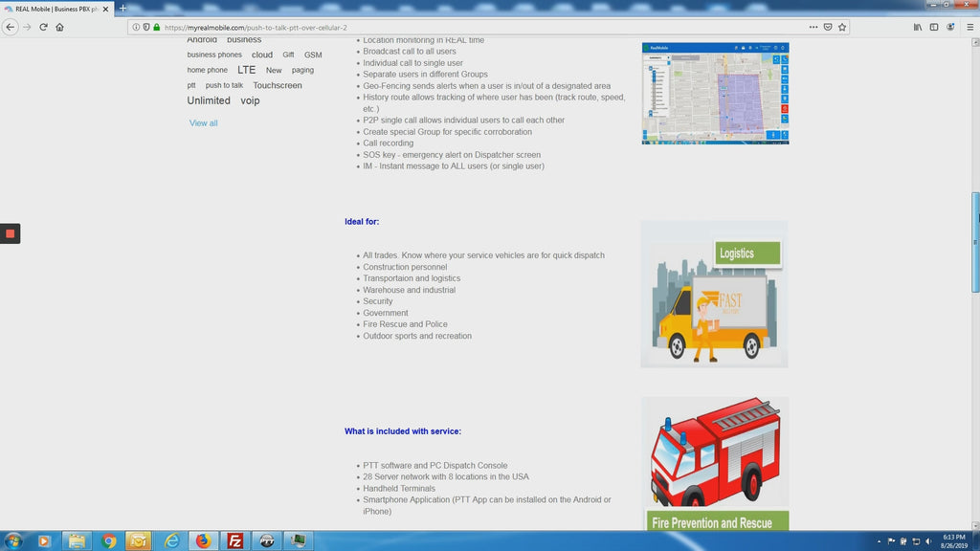This screenshot has width=980, height=551.
Task: Select the cloud tag
Action: pyautogui.click(x=262, y=55)
